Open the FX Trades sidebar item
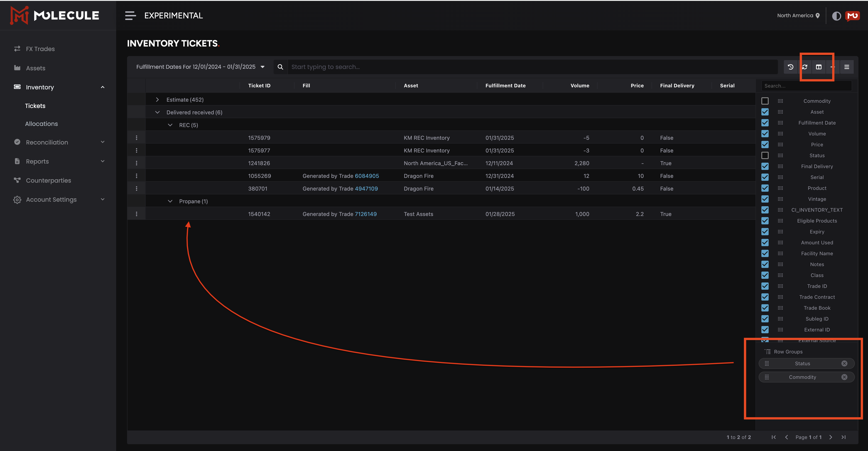 (x=40, y=49)
